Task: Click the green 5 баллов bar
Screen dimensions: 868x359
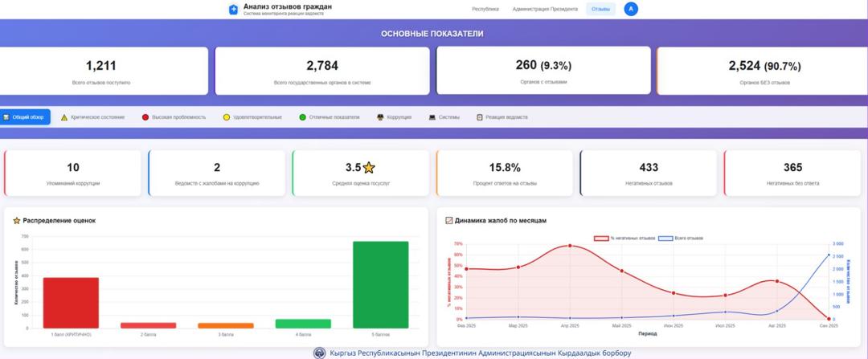Action: point(380,284)
